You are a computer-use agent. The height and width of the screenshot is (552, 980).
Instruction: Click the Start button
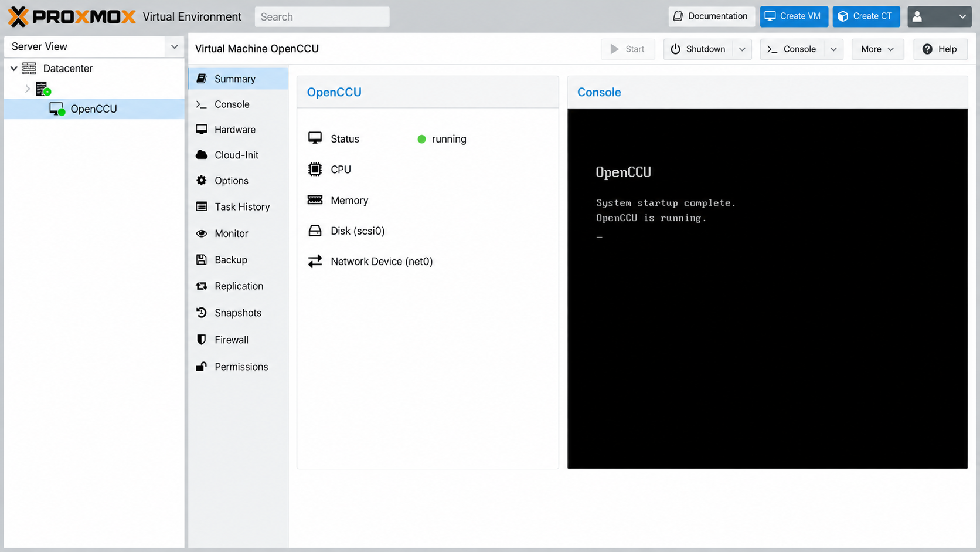point(628,49)
